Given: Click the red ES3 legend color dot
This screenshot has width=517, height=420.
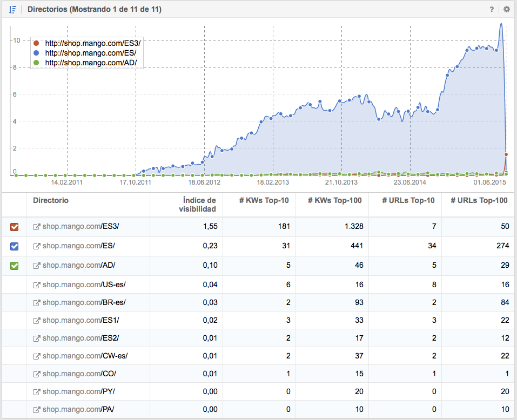Looking at the screenshot, I should coord(36,44).
